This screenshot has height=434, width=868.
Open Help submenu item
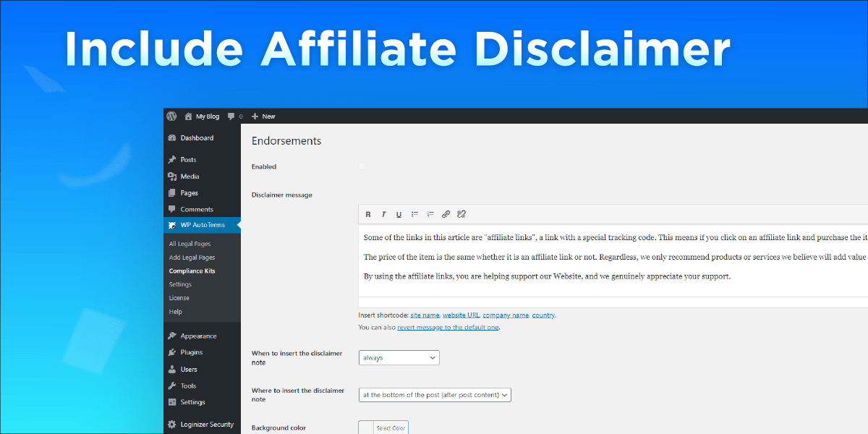176,312
